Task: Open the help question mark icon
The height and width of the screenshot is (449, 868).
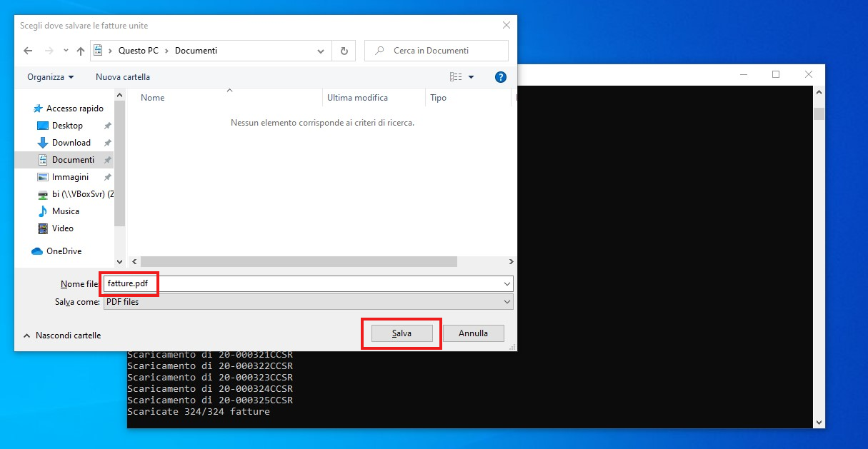Action: [x=501, y=77]
